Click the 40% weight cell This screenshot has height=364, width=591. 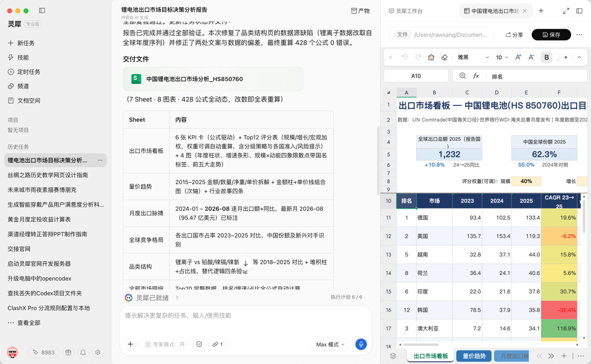point(526,181)
